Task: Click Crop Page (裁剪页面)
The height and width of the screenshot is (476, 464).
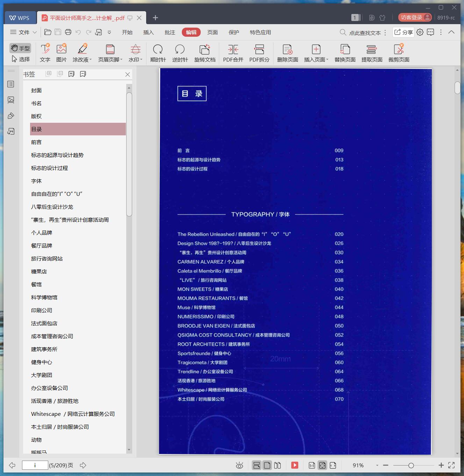Action: click(x=399, y=53)
